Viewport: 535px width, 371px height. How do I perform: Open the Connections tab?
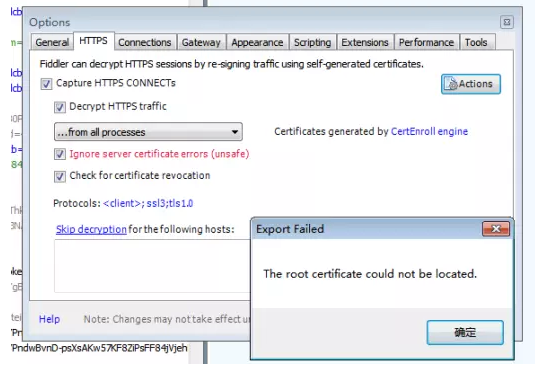click(x=145, y=42)
